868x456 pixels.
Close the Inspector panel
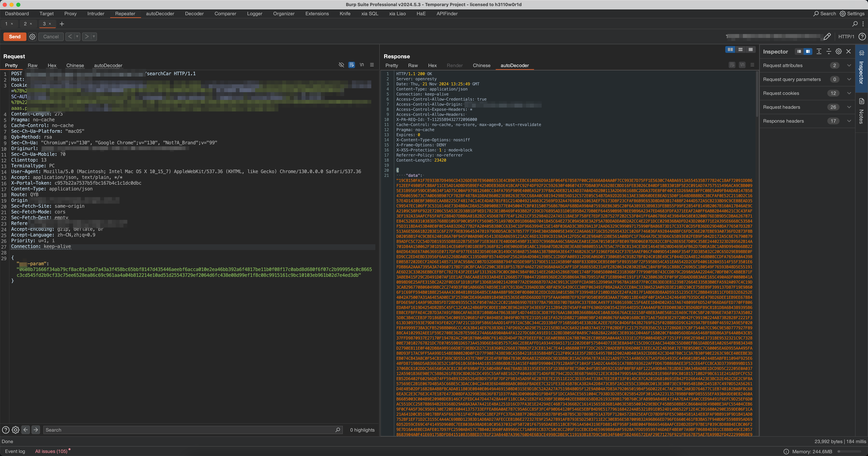[x=849, y=51]
